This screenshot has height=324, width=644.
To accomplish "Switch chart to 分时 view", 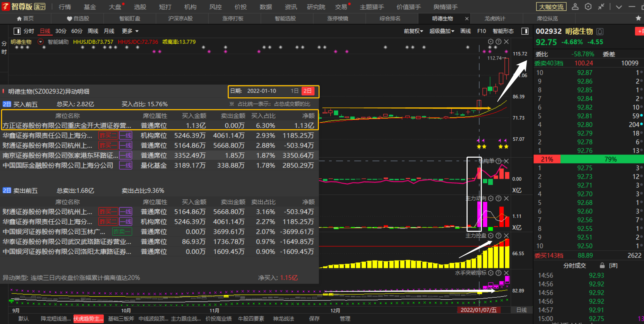I will (x=29, y=31).
